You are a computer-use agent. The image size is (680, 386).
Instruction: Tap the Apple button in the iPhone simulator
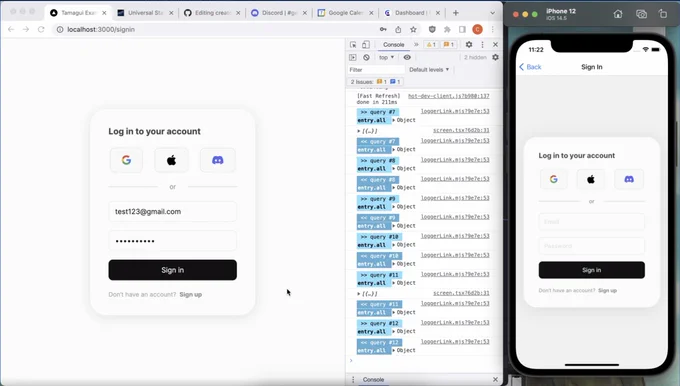591,179
